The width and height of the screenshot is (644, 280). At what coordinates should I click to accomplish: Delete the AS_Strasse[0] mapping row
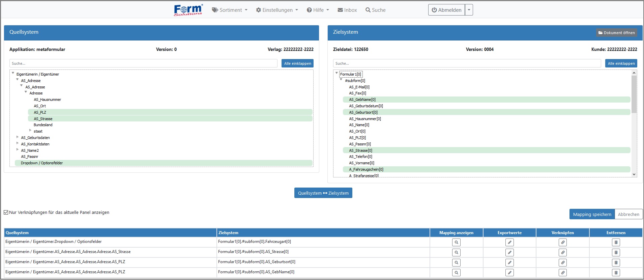coord(616,252)
